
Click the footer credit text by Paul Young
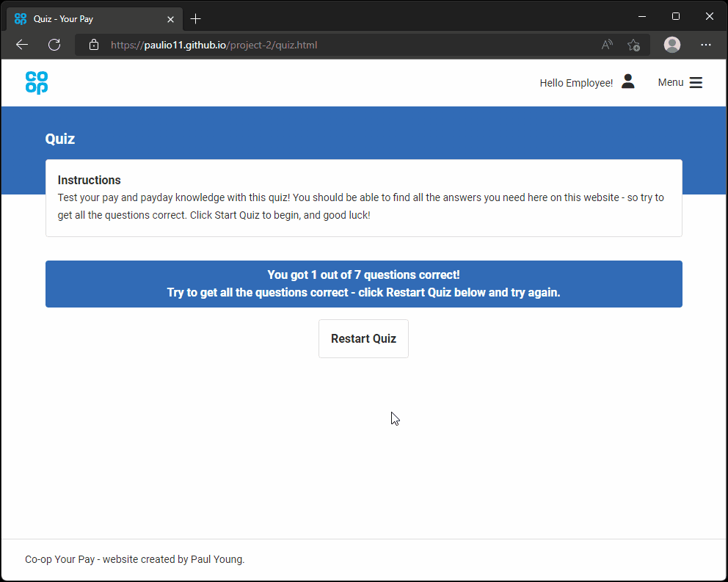click(135, 559)
